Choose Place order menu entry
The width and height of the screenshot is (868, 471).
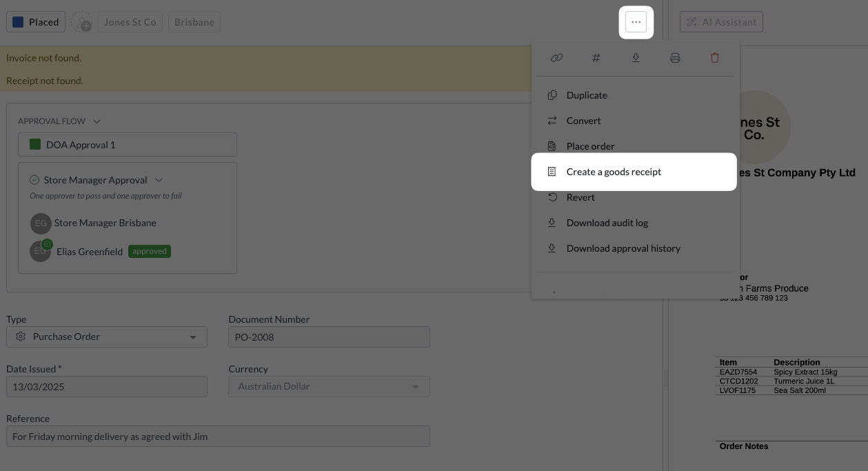point(635,146)
